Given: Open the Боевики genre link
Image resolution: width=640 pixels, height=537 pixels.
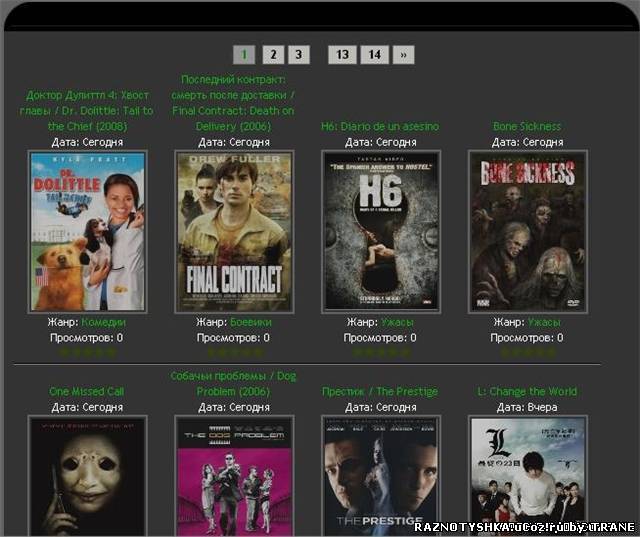Looking at the screenshot, I should [x=251, y=322].
